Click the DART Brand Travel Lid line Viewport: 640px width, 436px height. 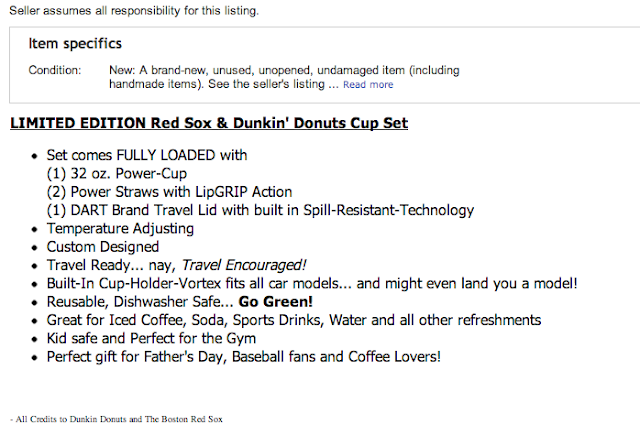260,210
